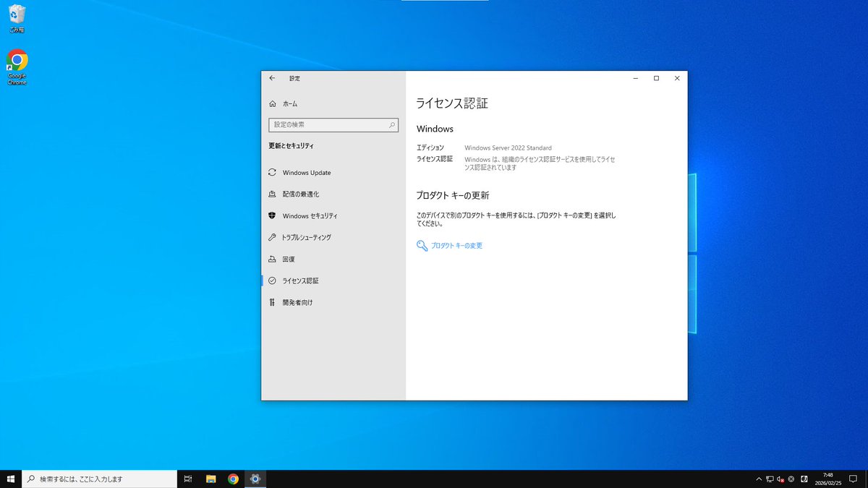Image resolution: width=868 pixels, height=488 pixels.
Task: Show hidden system tray icons
Action: click(x=759, y=479)
